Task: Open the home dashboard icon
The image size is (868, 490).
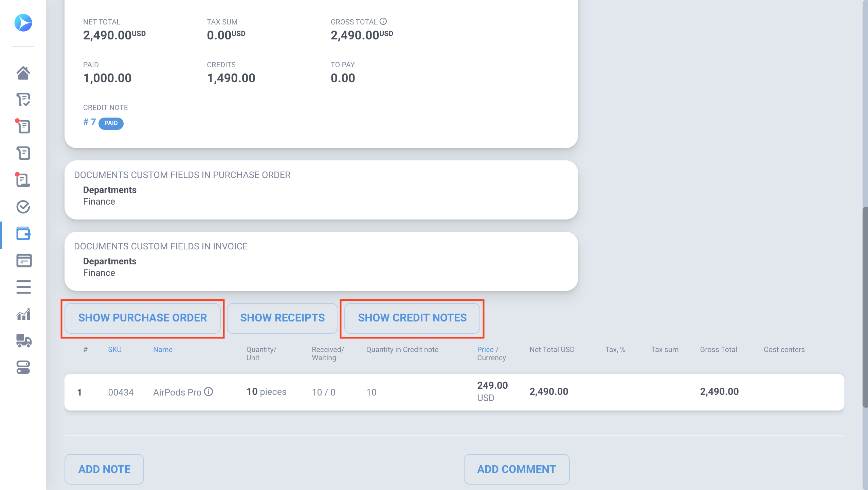Action: point(23,73)
